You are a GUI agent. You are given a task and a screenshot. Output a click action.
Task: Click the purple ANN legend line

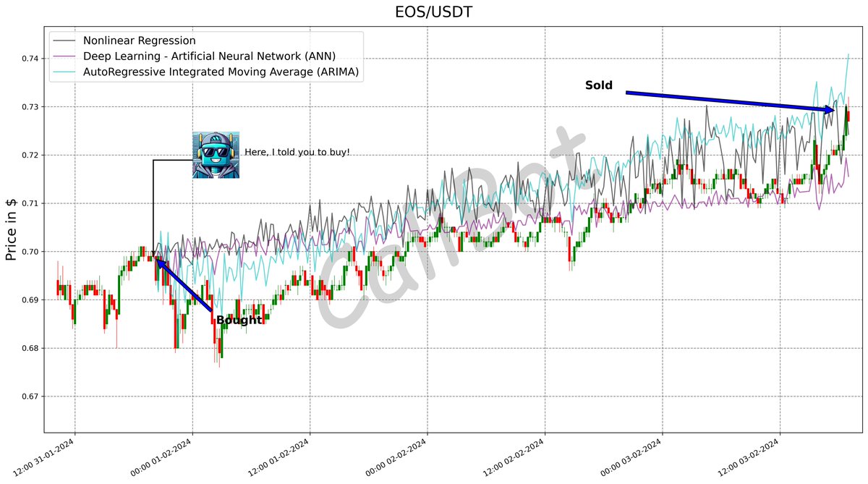64,56
